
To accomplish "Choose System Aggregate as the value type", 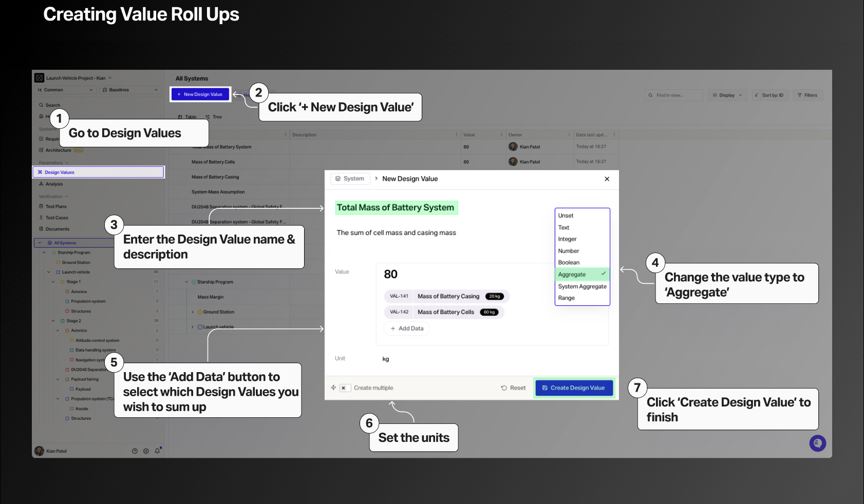I will (582, 286).
